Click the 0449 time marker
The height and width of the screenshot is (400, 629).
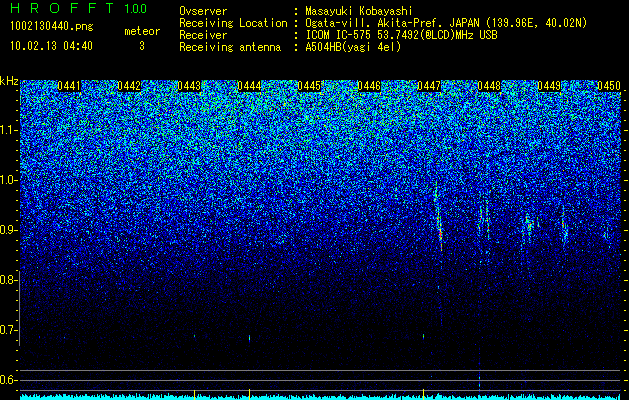pos(549,86)
